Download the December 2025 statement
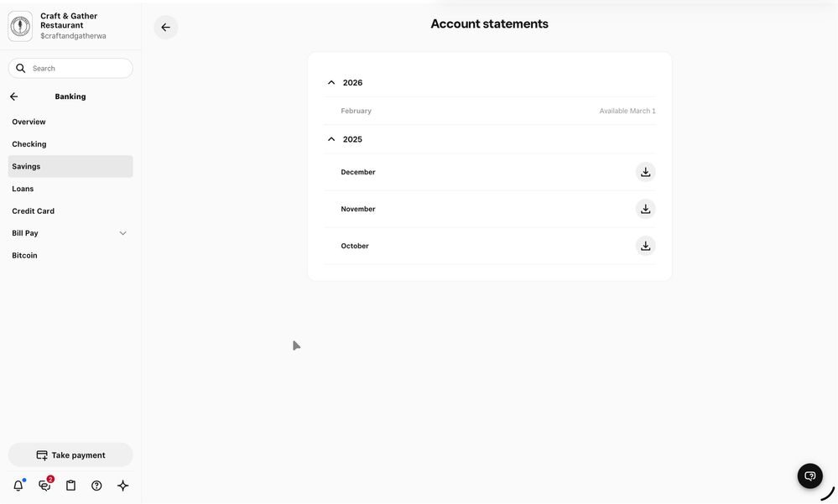The image size is (838, 504). point(645,172)
